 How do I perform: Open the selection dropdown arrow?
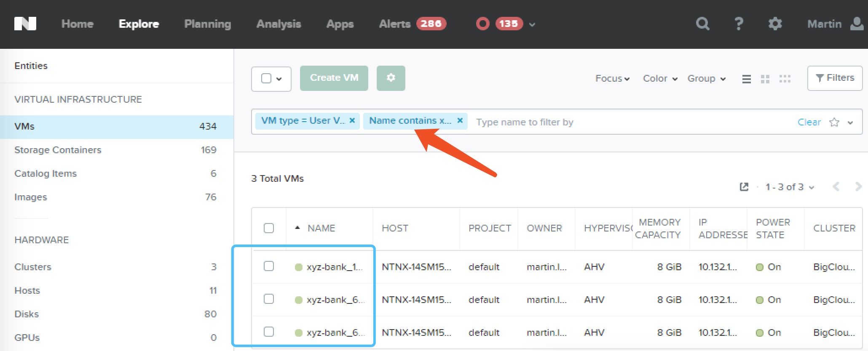point(279,79)
